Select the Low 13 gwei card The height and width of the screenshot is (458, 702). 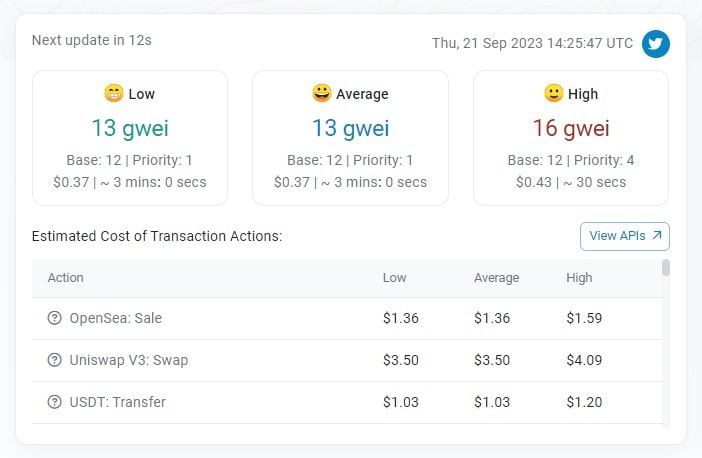[130, 138]
